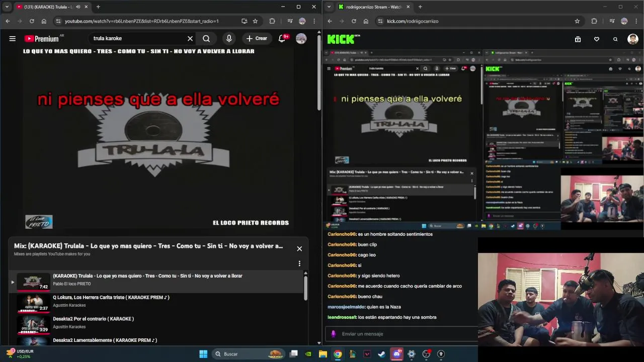Open Kick clips/browse icon in header
The height and width of the screenshot is (362, 644).
click(578, 39)
